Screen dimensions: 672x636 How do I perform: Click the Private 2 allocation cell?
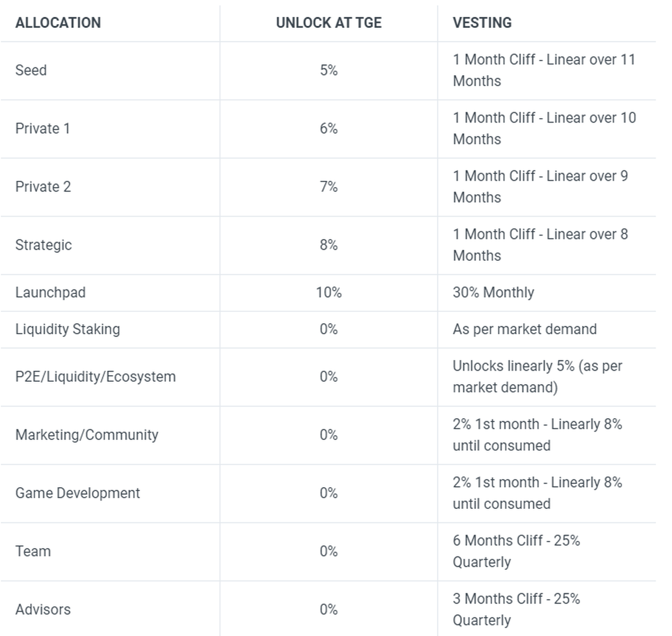(43, 187)
